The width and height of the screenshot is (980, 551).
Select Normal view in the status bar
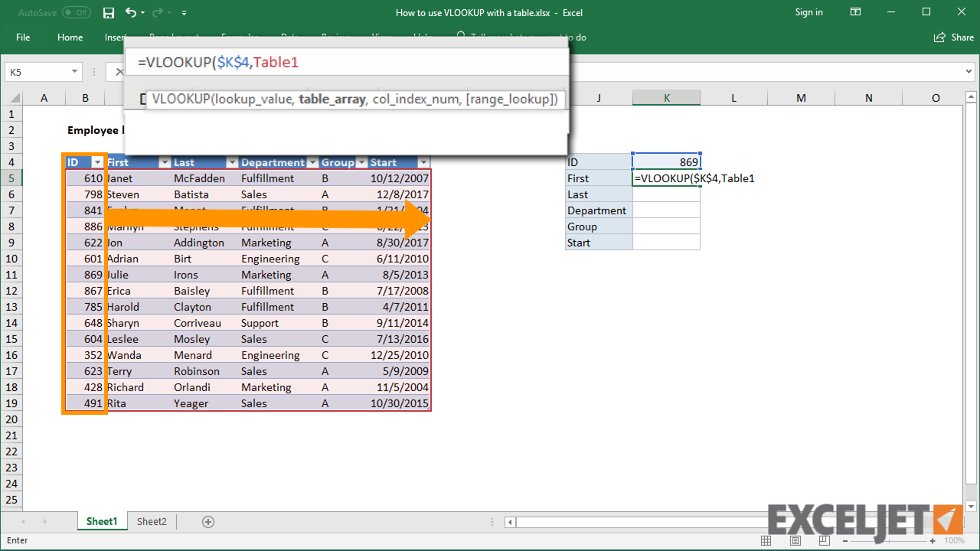766,540
